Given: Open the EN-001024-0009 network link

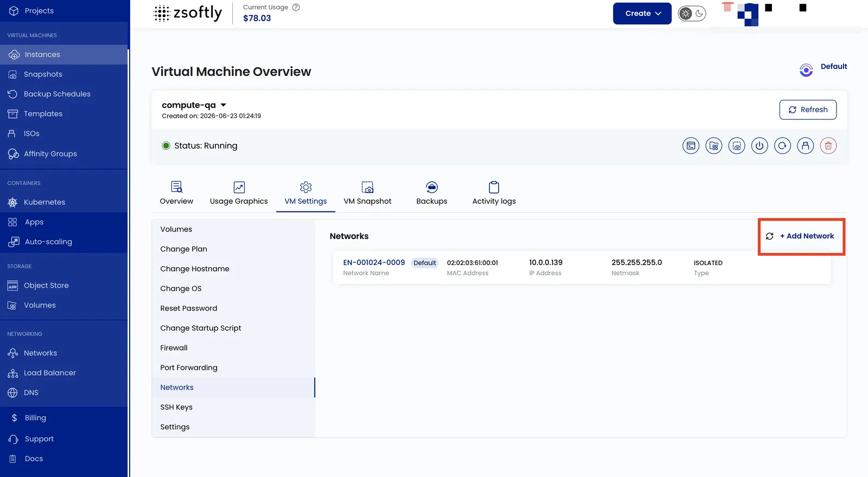Looking at the screenshot, I should point(374,263).
